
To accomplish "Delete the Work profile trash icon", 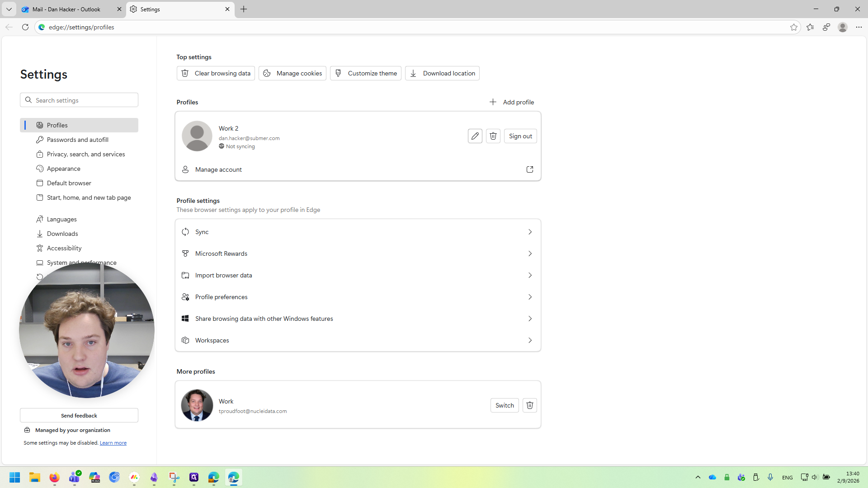I will [x=530, y=405].
